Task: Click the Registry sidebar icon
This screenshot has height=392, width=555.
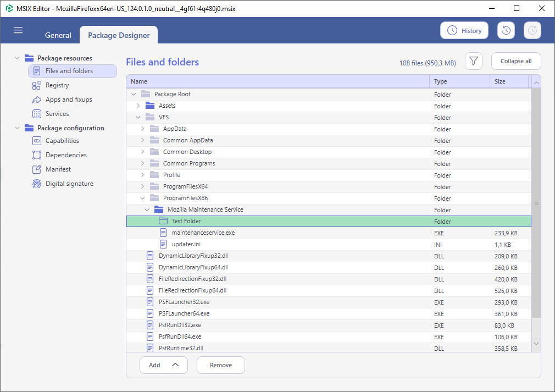Action: [x=36, y=85]
